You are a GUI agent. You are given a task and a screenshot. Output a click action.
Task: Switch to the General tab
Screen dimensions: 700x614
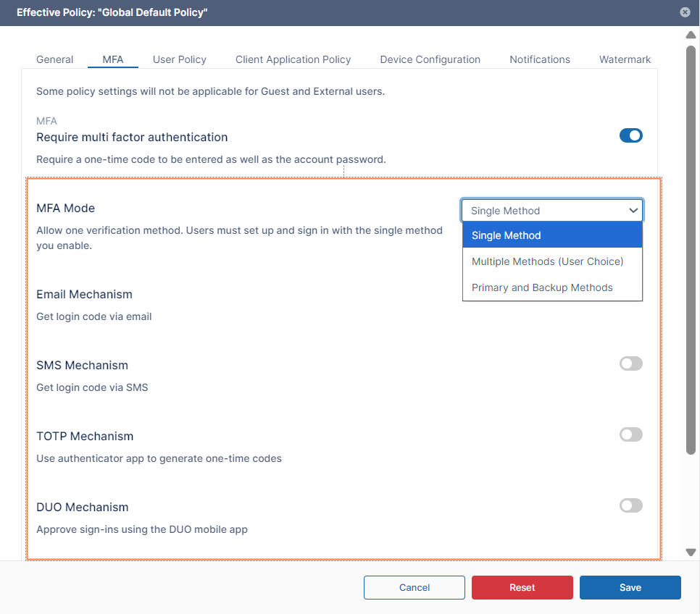coord(55,59)
